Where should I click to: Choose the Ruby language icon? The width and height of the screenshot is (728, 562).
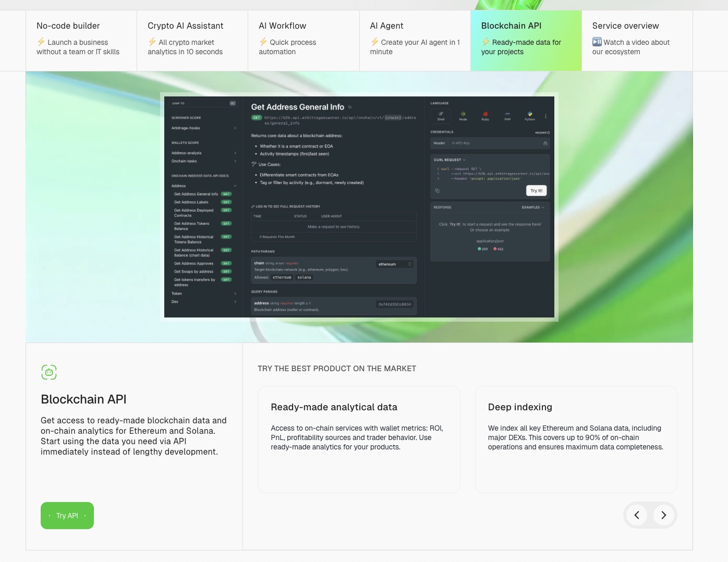[485, 115]
